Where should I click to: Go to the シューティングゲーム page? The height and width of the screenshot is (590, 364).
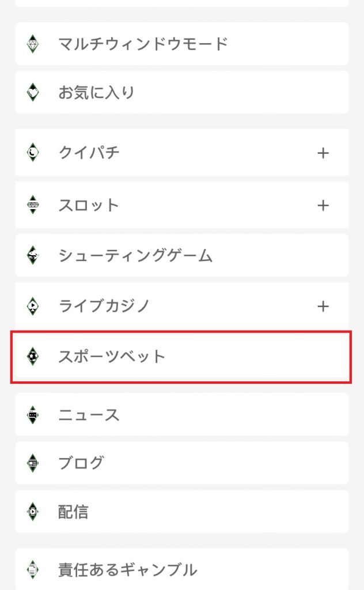tap(135, 256)
